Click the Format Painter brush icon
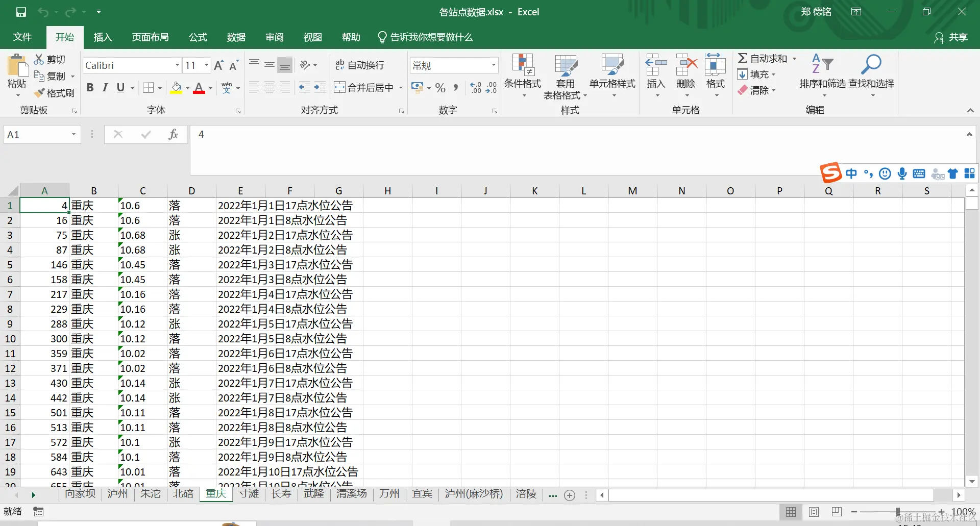The width and height of the screenshot is (980, 526). (39, 93)
